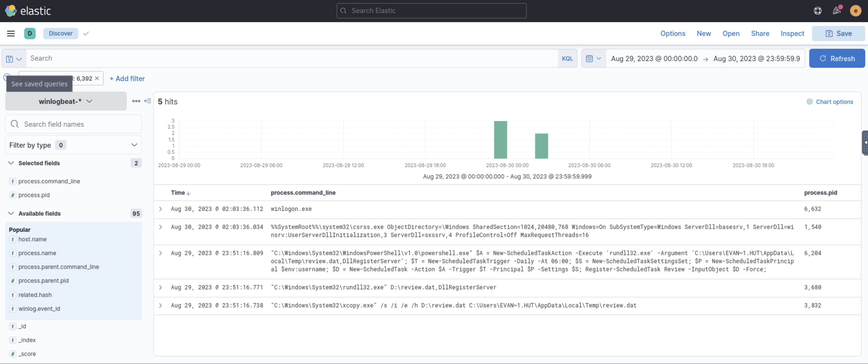Click the host.name text field icon

tap(12, 239)
